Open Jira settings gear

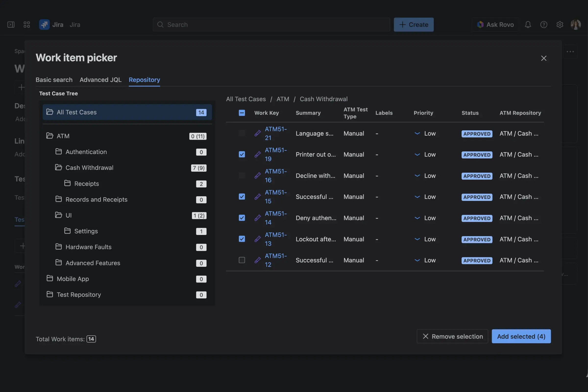click(x=560, y=24)
